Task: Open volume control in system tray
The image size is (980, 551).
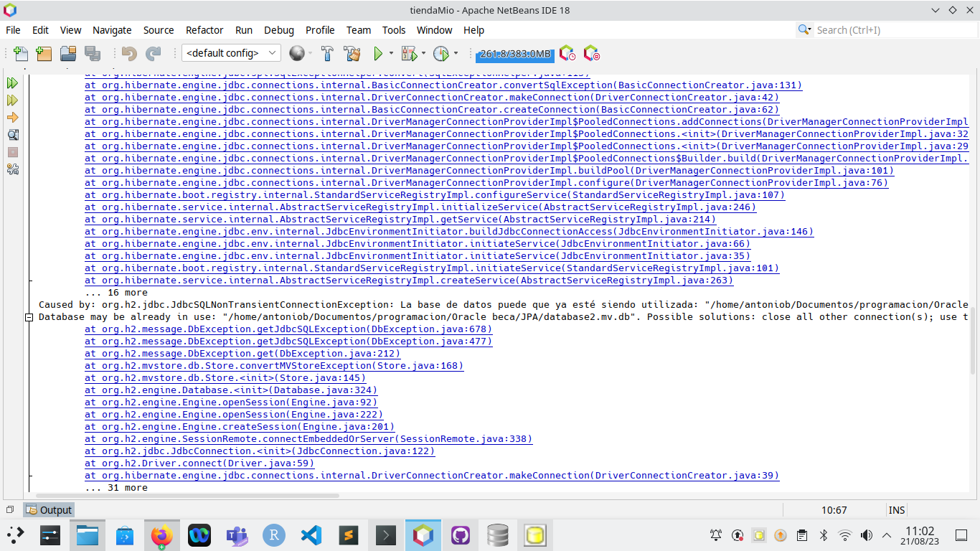Action: click(867, 534)
